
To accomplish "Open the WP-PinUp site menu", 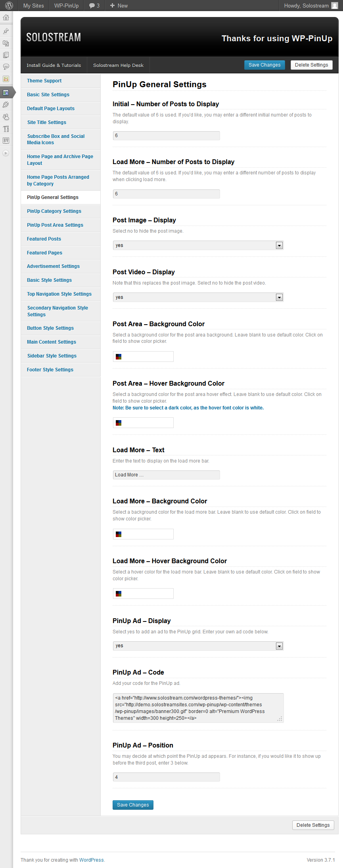I will 67,6.
